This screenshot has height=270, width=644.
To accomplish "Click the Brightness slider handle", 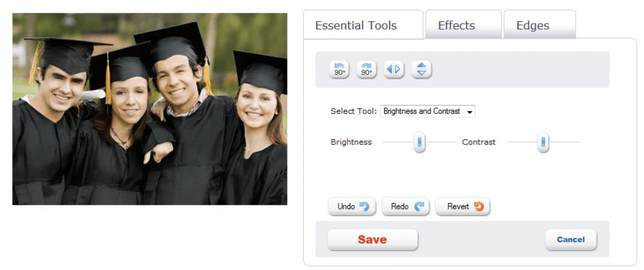I will [x=419, y=142].
